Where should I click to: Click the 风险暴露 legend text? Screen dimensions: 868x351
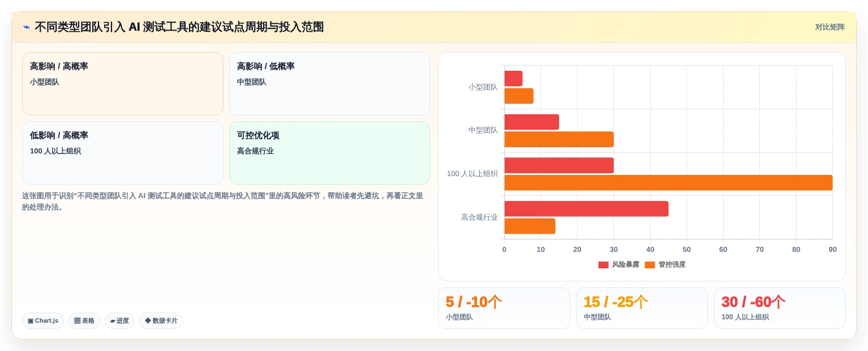[x=625, y=265]
